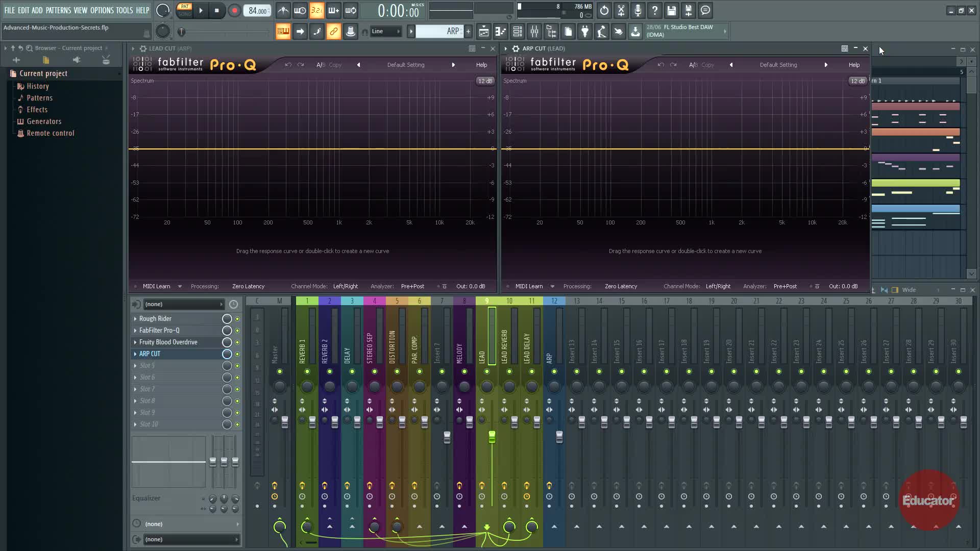Click the record button in transport
The image size is (980, 551).
point(234,11)
